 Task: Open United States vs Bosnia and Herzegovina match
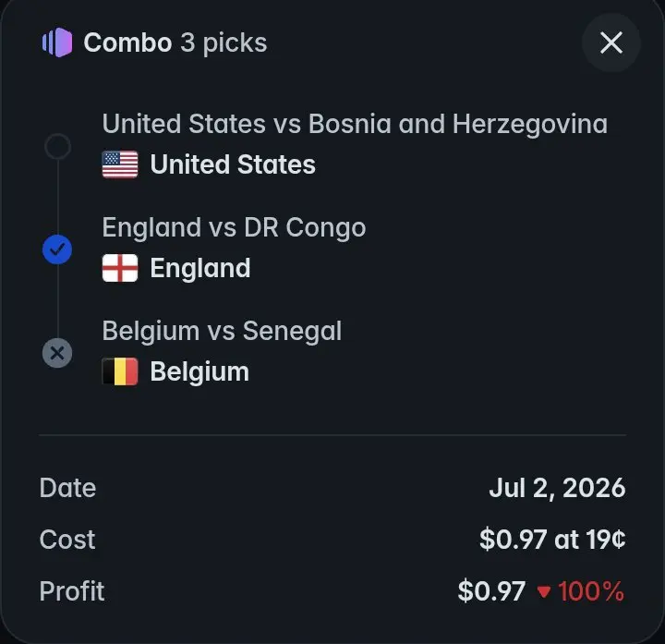click(355, 124)
